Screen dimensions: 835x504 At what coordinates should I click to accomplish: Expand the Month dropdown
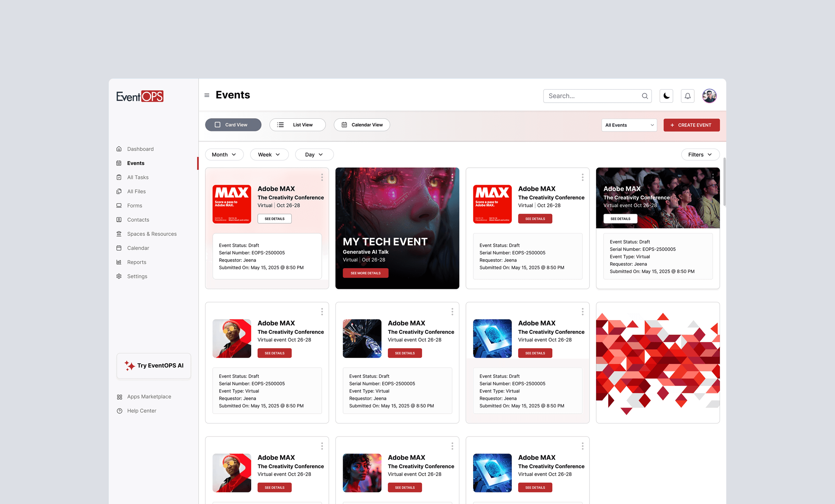click(x=224, y=155)
